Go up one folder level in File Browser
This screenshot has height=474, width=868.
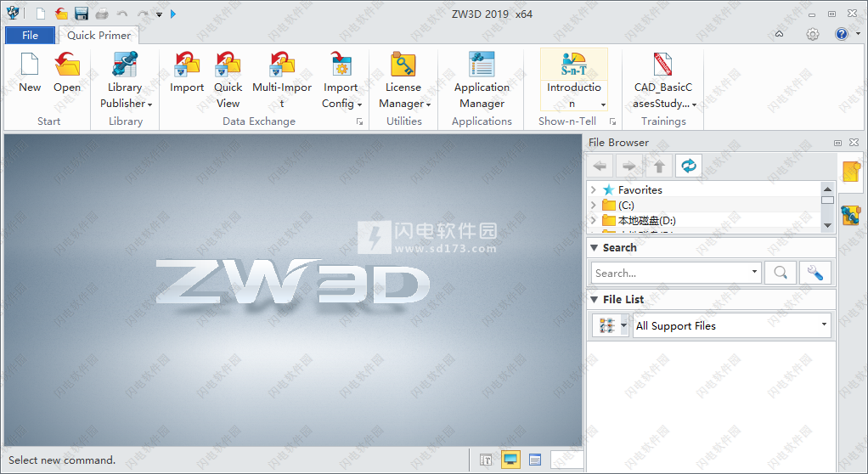[659, 166]
